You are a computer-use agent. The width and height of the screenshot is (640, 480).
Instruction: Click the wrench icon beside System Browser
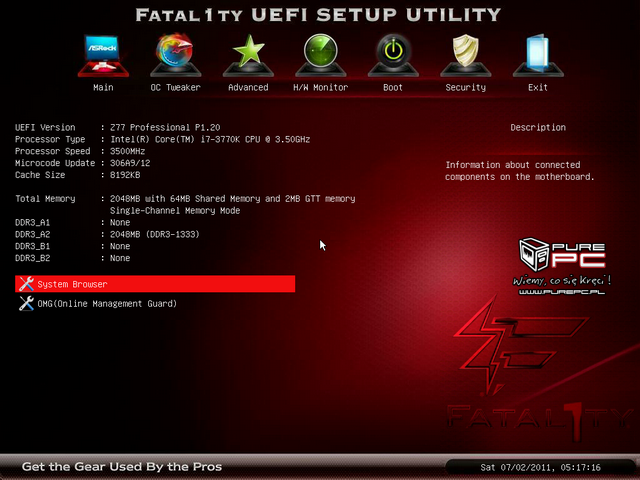coord(27,284)
